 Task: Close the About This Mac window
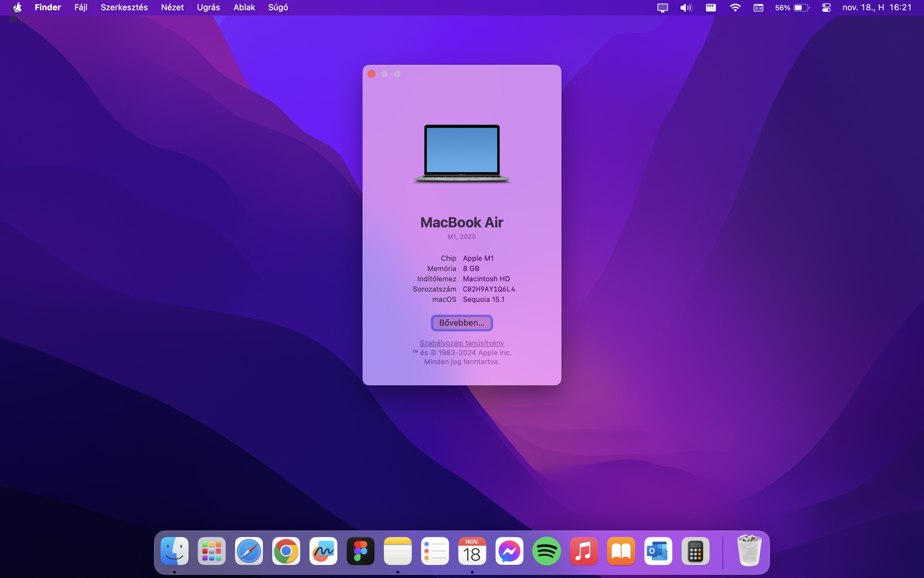coord(372,74)
